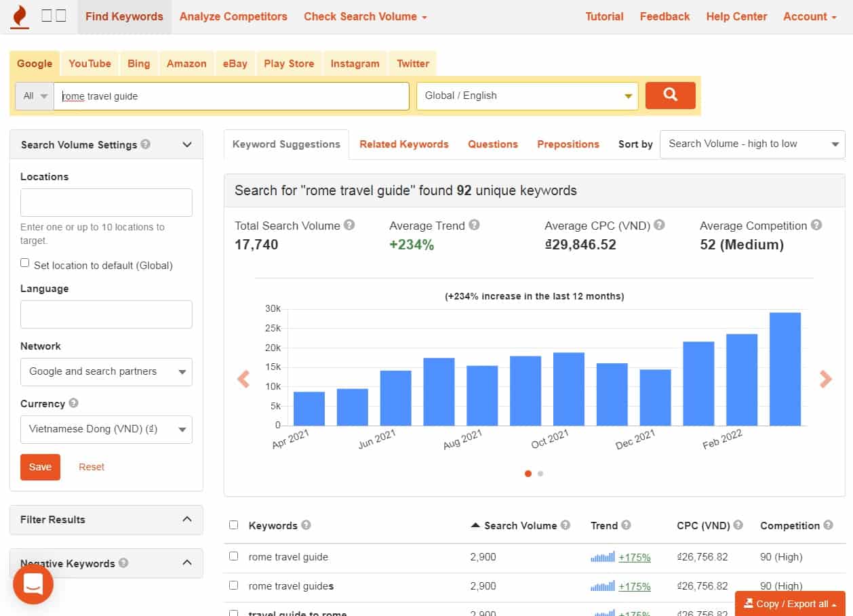The image size is (853, 616).
Task: Switch to the Amazon tab
Action: click(x=186, y=63)
